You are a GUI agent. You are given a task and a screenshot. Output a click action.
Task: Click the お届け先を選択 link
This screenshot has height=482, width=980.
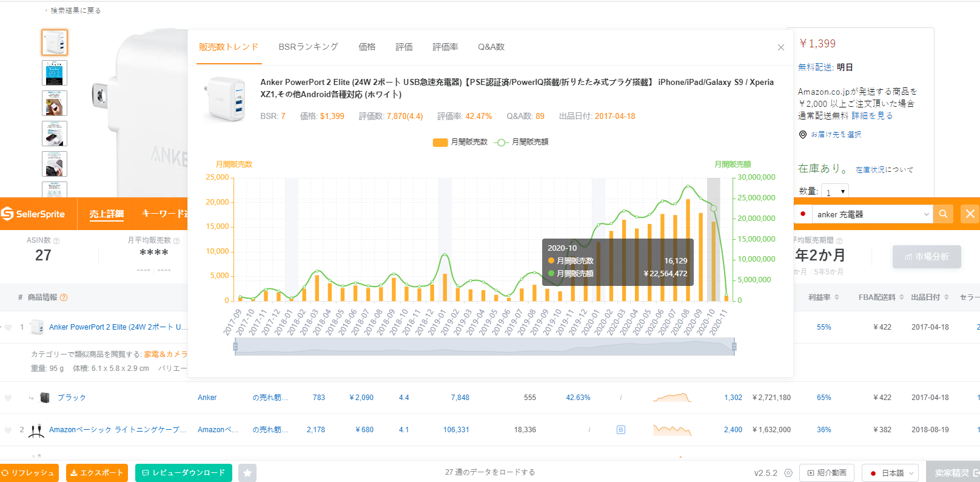836,135
